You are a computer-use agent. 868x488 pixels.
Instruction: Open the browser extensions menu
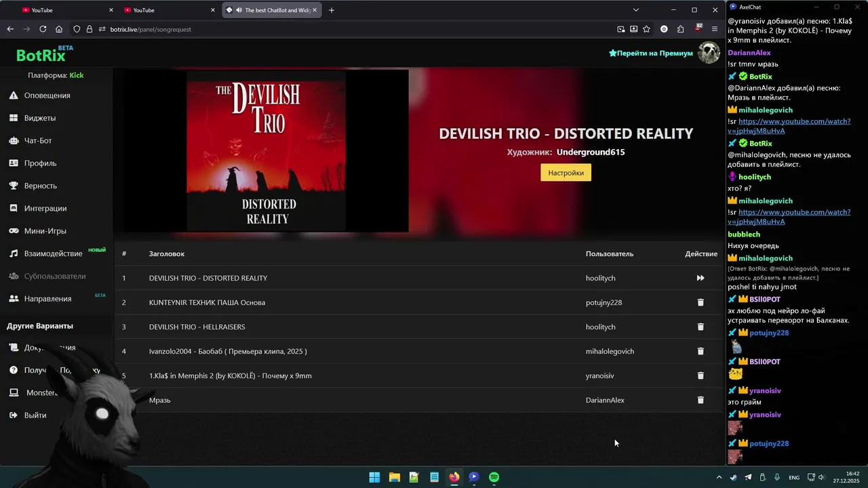[680, 29]
